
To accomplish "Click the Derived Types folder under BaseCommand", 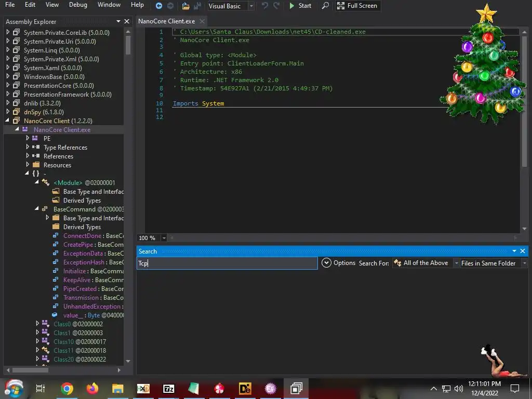I will (82, 227).
